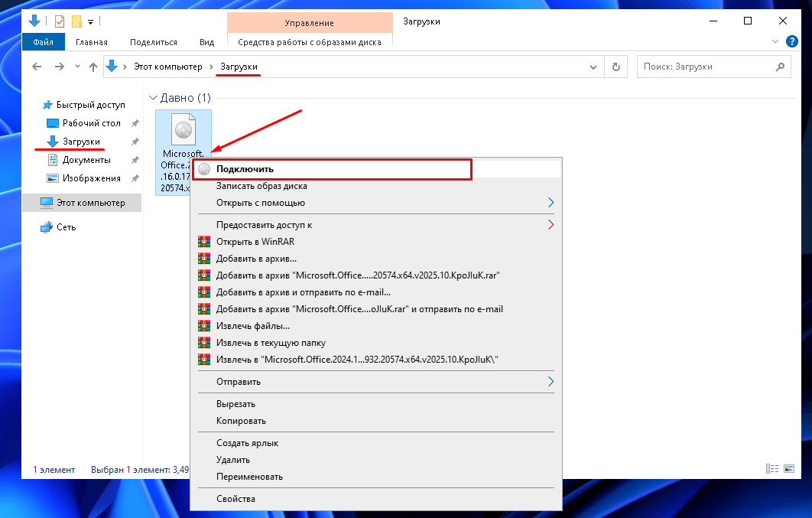Open the Файл ribbon tab

[x=44, y=42]
